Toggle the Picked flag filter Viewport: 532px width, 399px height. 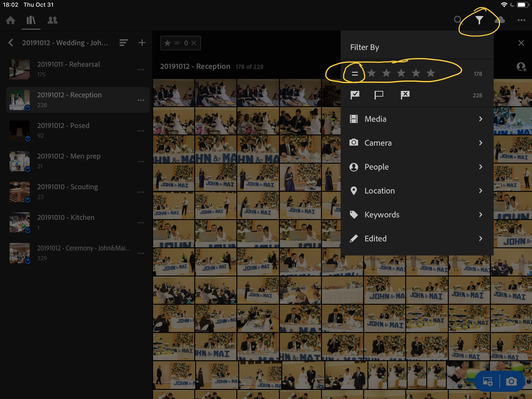pos(355,95)
